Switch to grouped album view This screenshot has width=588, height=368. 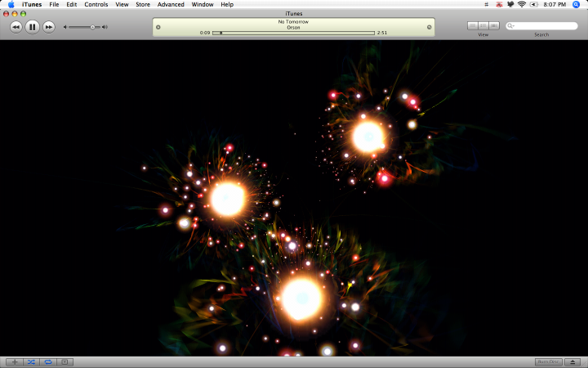pyautogui.click(x=483, y=25)
